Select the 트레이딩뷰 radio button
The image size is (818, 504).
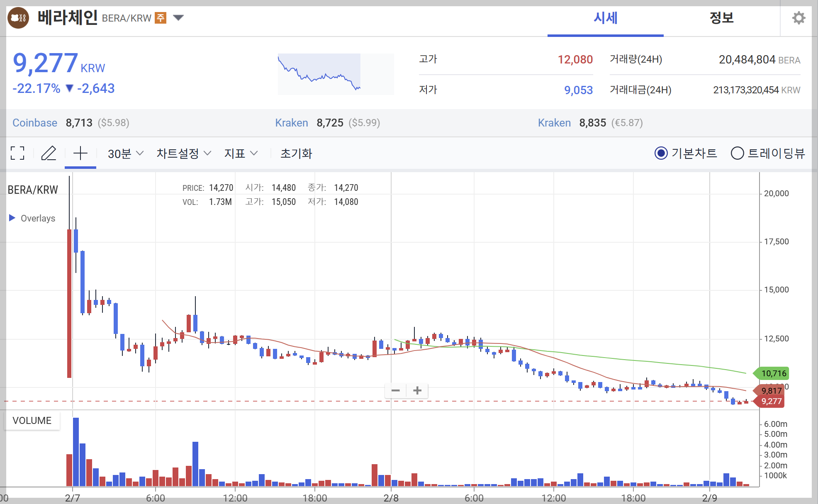coord(737,153)
